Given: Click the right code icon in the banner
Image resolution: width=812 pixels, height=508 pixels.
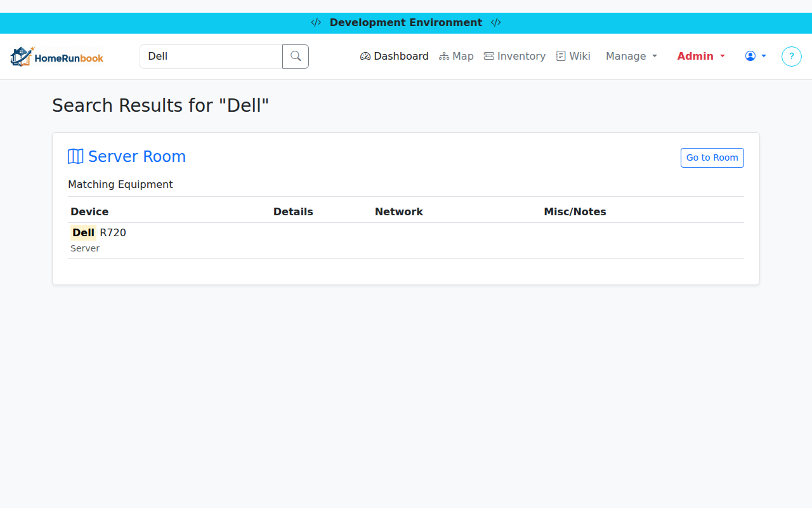Looking at the screenshot, I should tap(495, 22).
